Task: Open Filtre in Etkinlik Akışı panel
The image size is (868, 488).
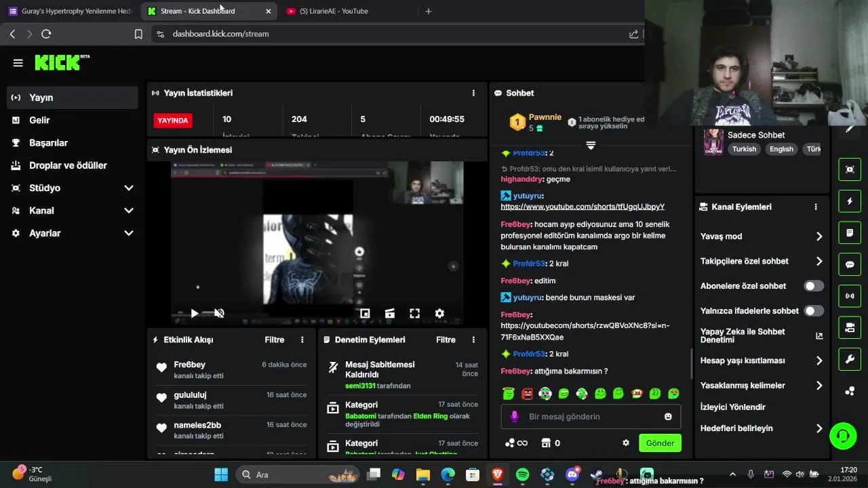Action: tap(274, 340)
